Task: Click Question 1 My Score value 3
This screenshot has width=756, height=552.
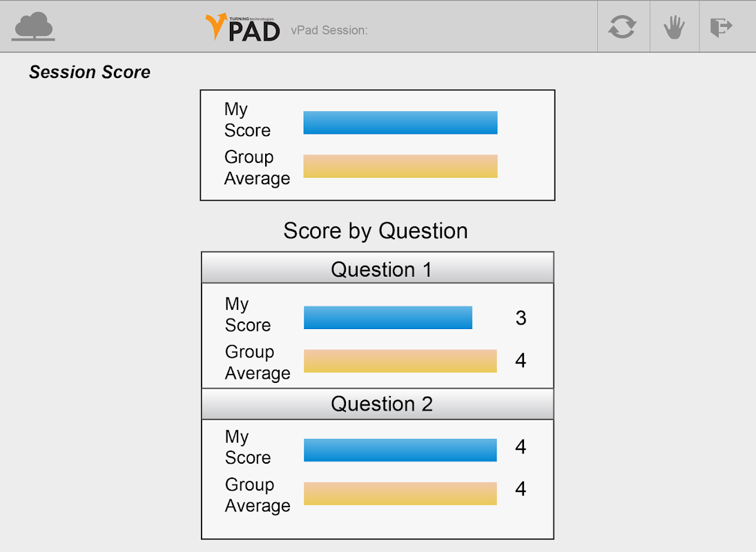Action: pyautogui.click(x=521, y=317)
